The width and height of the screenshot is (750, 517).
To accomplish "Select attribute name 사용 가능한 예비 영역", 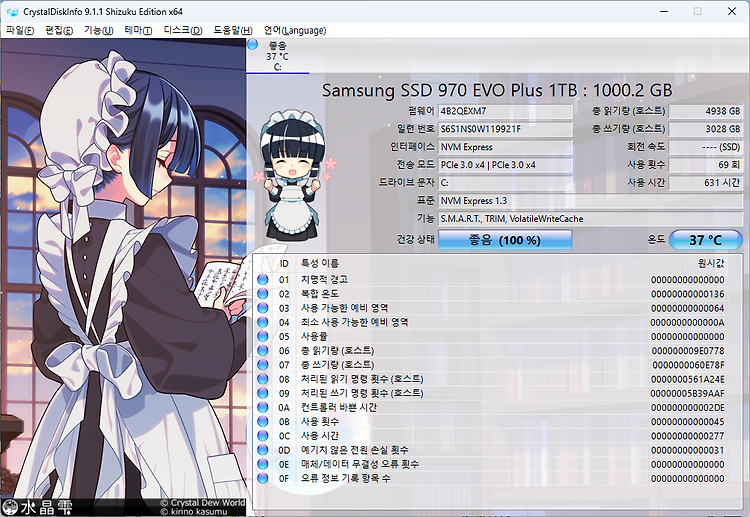I will click(x=344, y=308).
